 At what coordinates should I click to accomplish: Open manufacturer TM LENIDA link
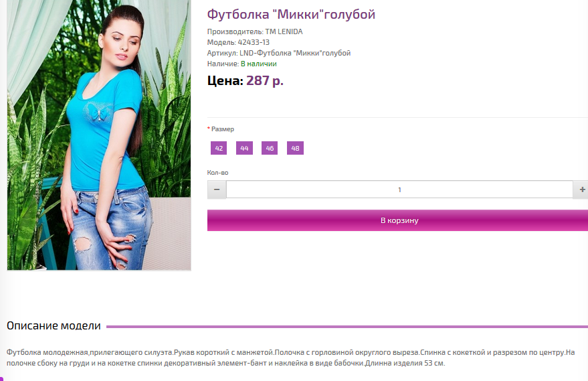pyautogui.click(x=284, y=31)
